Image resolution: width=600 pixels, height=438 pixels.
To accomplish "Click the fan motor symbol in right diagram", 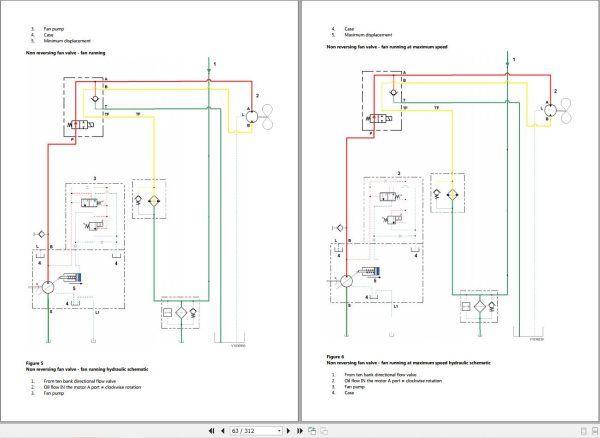I will 550,110.
